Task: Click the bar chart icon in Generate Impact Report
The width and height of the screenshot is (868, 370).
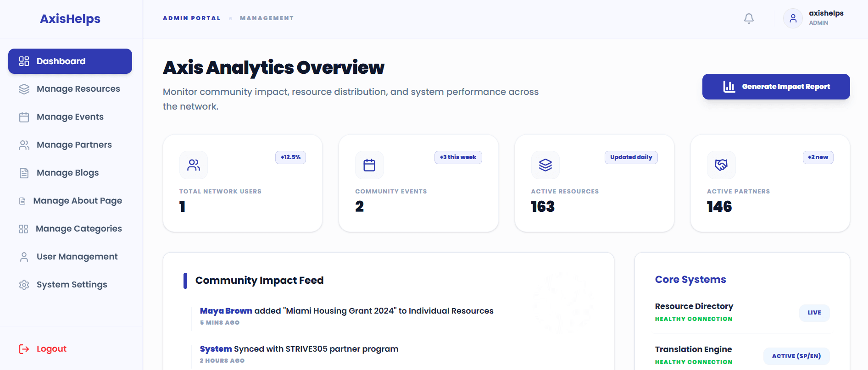Action: [x=729, y=87]
